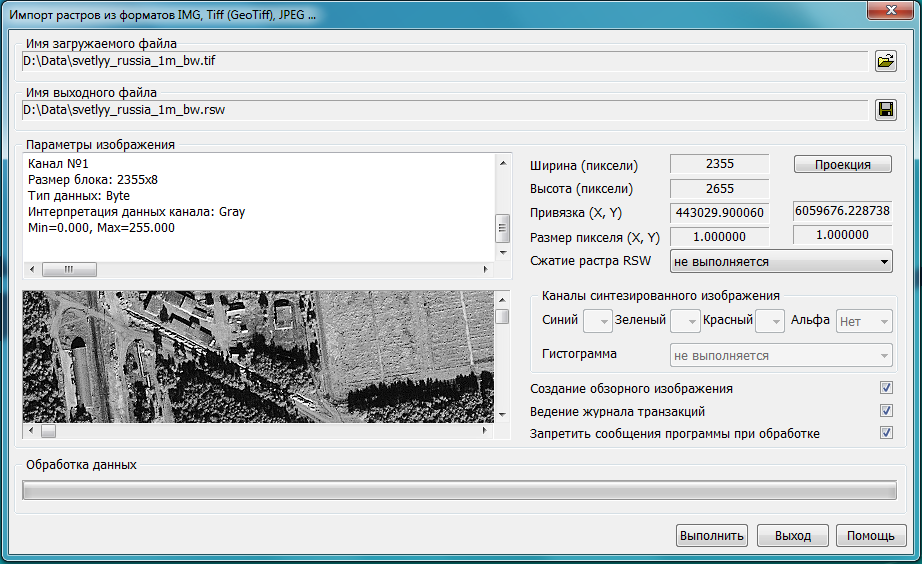Open the blue channel dropdown
Viewport: 922px width, 564px height.
point(597,321)
